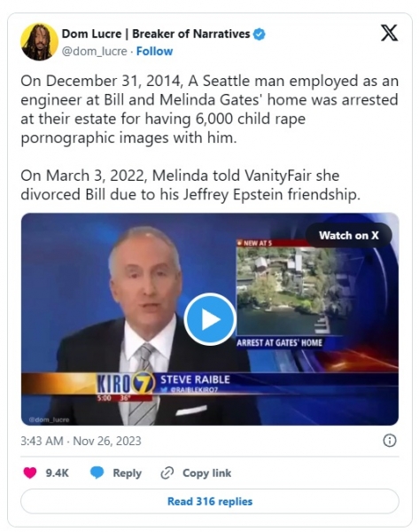Open Dom Lucre display name link
Viewport: 419px width, 532px height.
(x=156, y=34)
